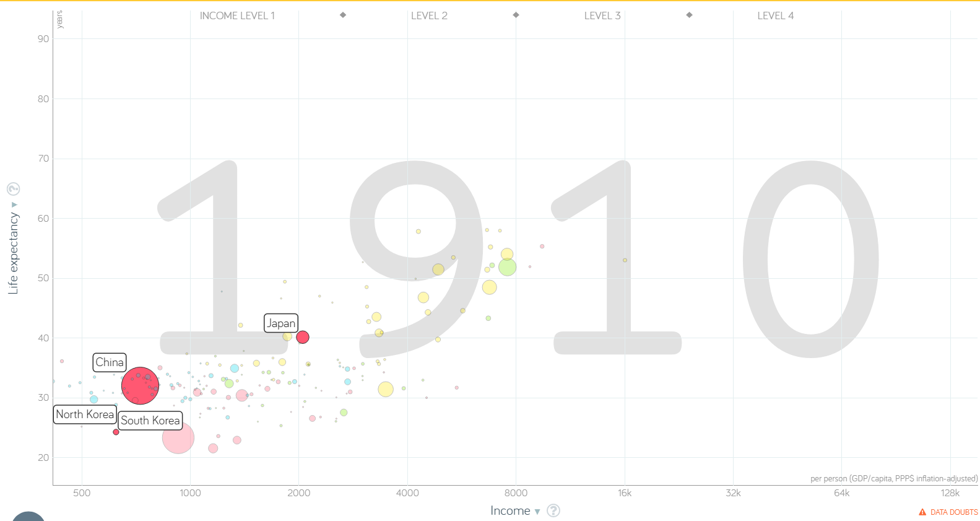Click the Life expectancy axis label
Image resolution: width=980 pixels, height=521 pixels.
13,253
